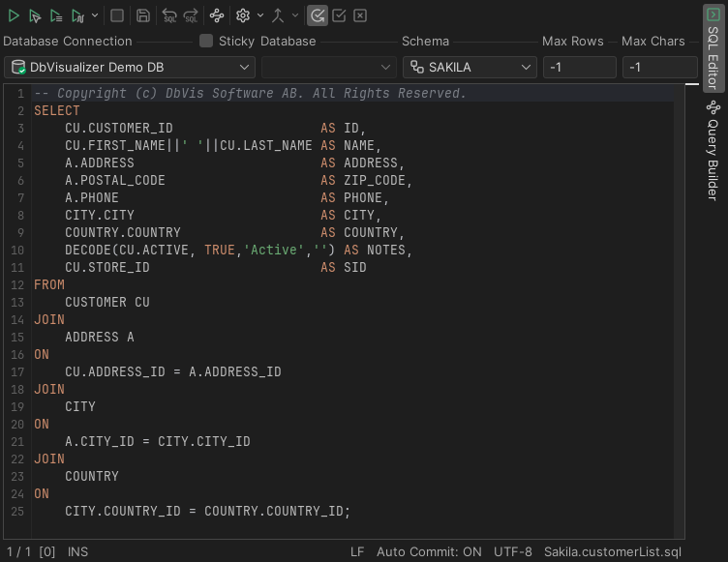Click the commit checkmark icon
The width and height of the screenshot is (728, 562).
339,15
